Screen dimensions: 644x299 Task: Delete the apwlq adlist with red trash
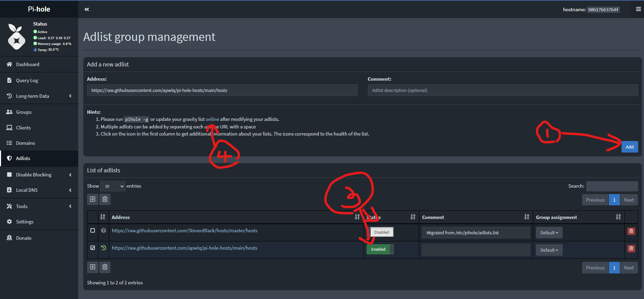click(631, 249)
